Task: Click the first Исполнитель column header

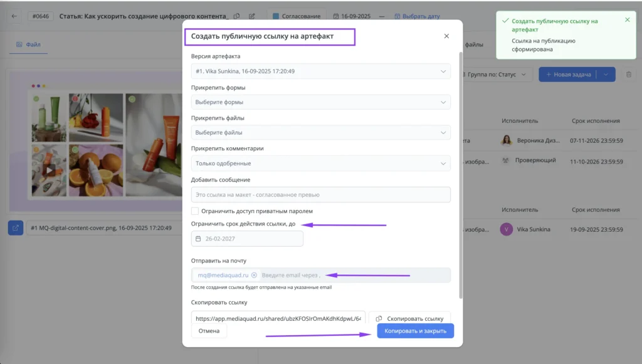Action: [520, 121]
